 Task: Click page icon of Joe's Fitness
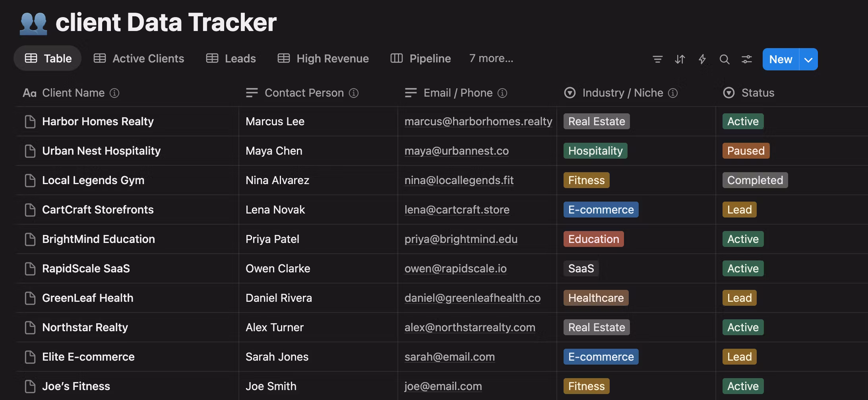[30, 386]
